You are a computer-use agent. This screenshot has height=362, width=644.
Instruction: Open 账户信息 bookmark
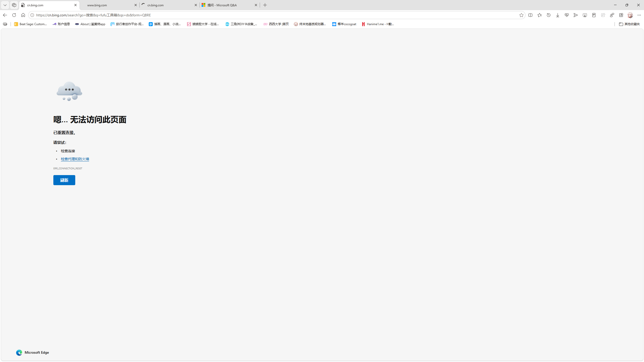61,24
